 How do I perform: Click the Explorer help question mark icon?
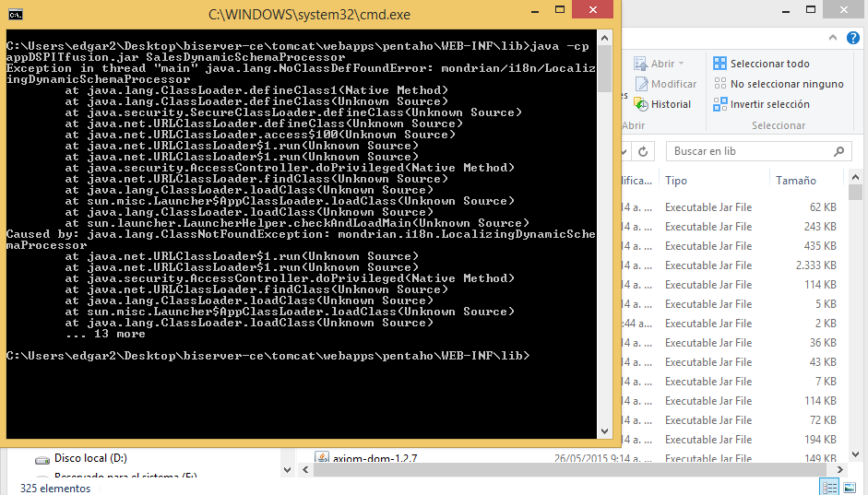click(x=853, y=38)
